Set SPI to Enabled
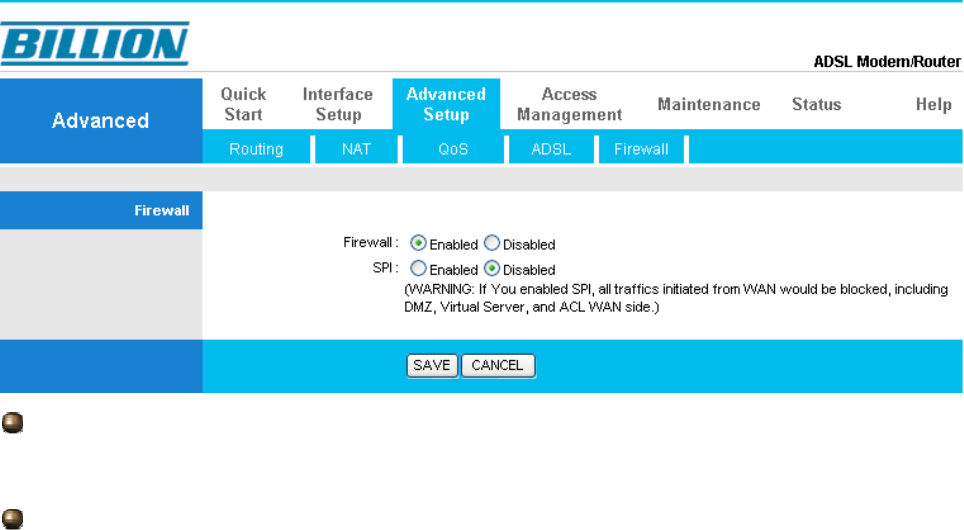This screenshot has height=530, width=964. (418, 269)
